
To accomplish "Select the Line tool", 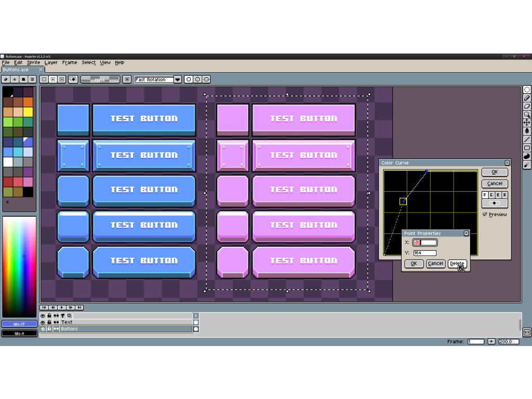I will coord(527,139).
